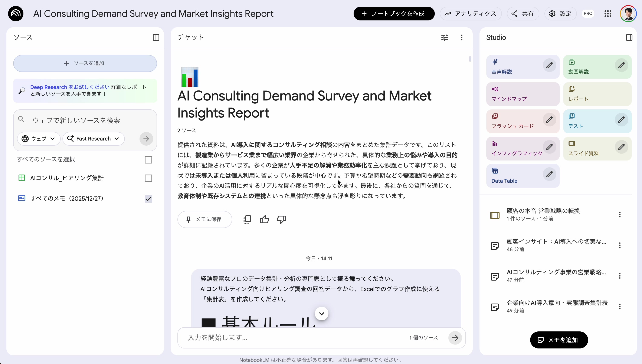
Task: Click the メモを追加 button
Action: pyautogui.click(x=559, y=340)
